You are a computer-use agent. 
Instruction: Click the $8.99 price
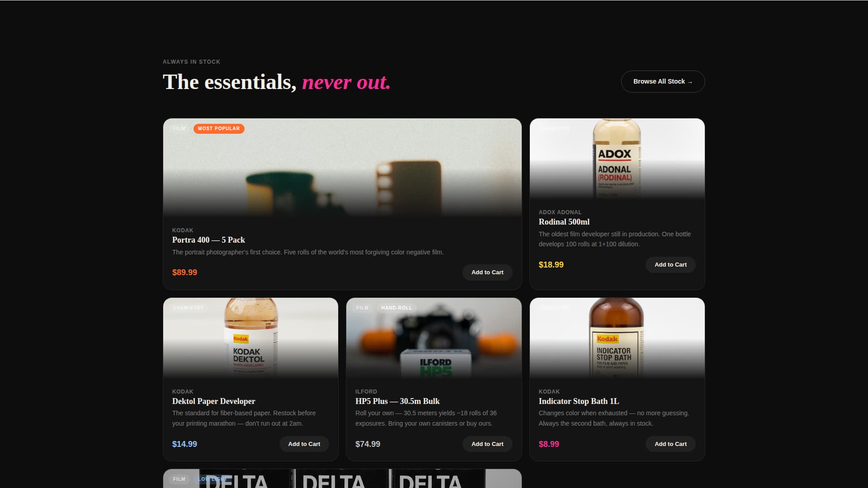[x=549, y=444]
